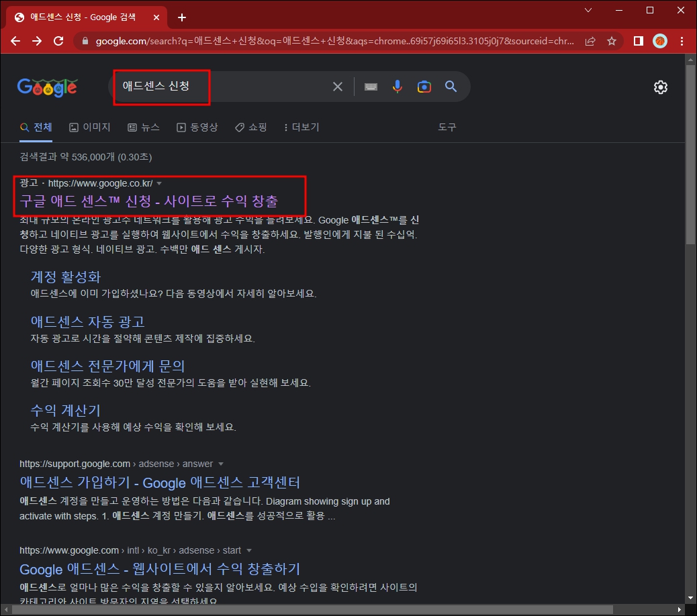
Task: Expand the ad info arrow next to google.co.kr
Action: (x=159, y=183)
